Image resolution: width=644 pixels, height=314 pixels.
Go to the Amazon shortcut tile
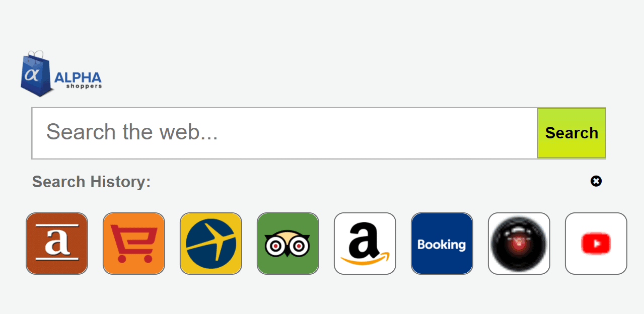pyautogui.click(x=365, y=244)
